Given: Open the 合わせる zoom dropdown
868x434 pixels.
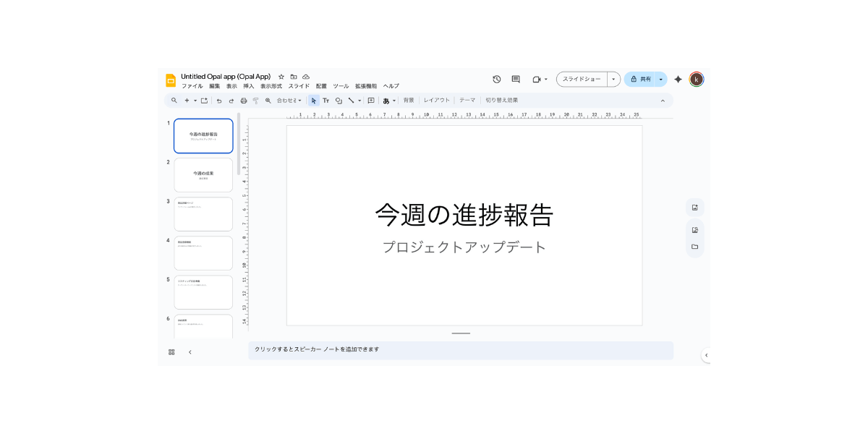Looking at the screenshot, I should click(x=289, y=101).
